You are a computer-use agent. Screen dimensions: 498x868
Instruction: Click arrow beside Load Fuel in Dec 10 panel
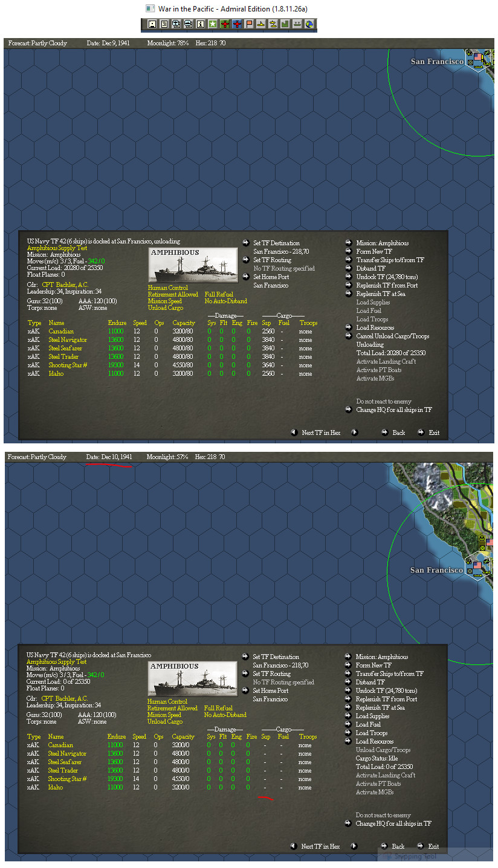tap(348, 724)
